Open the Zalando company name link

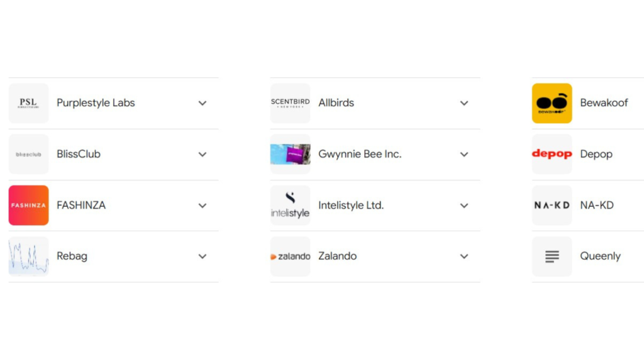tap(337, 256)
